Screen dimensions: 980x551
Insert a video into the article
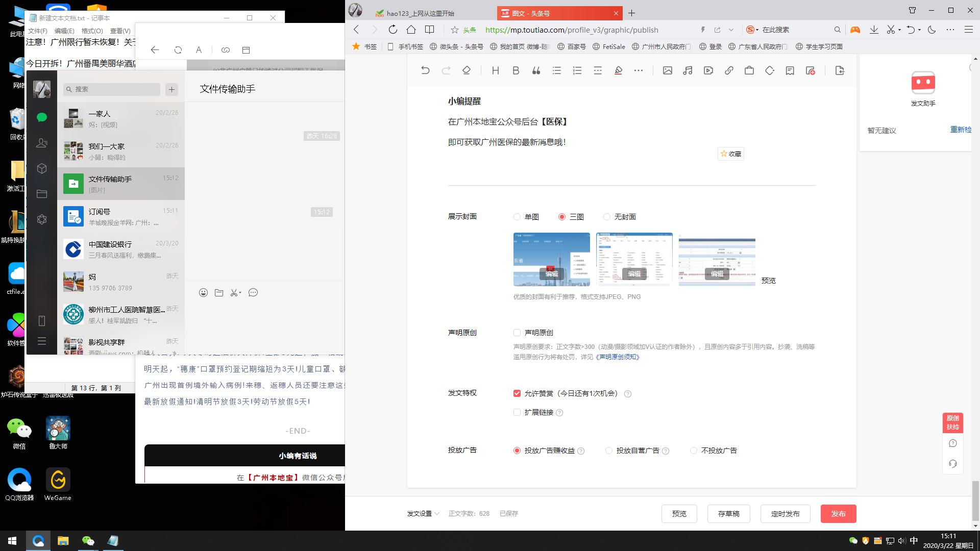tap(708, 70)
